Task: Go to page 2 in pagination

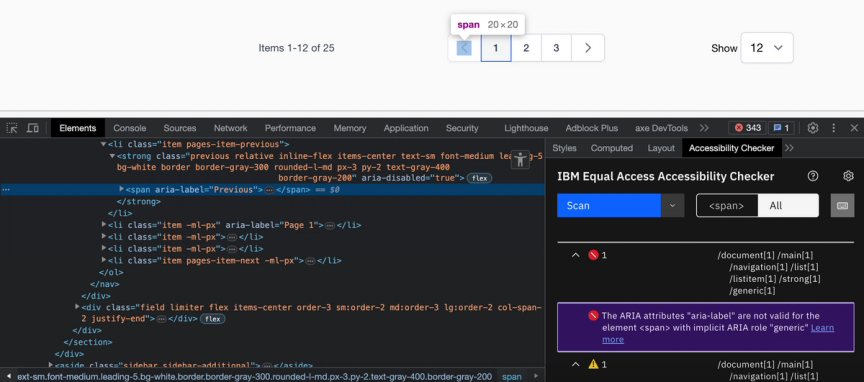Action: coord(526,48)
